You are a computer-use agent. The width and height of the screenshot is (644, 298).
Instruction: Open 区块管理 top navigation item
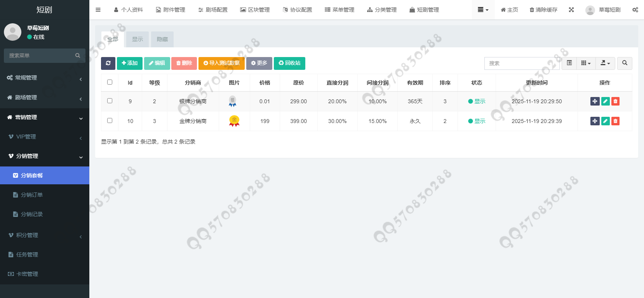[255, 10]
